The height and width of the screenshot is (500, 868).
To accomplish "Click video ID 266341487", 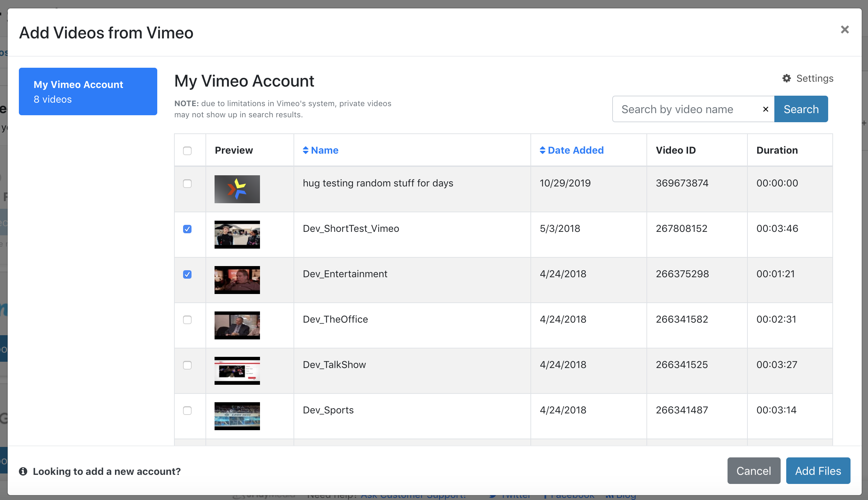I will coord(682,410).
